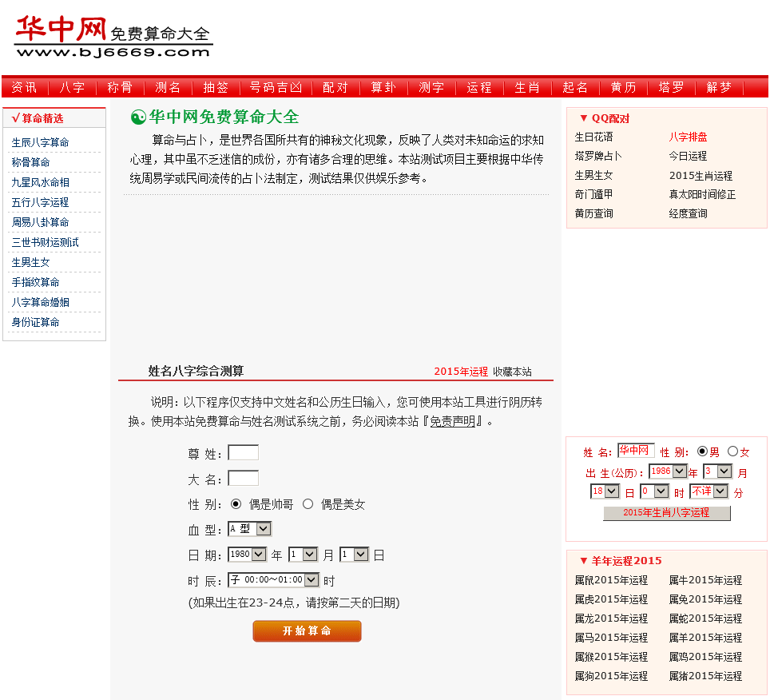Open the day dropdown showing 18
Viewport: 770px width, 700px height.
[605, 491]
